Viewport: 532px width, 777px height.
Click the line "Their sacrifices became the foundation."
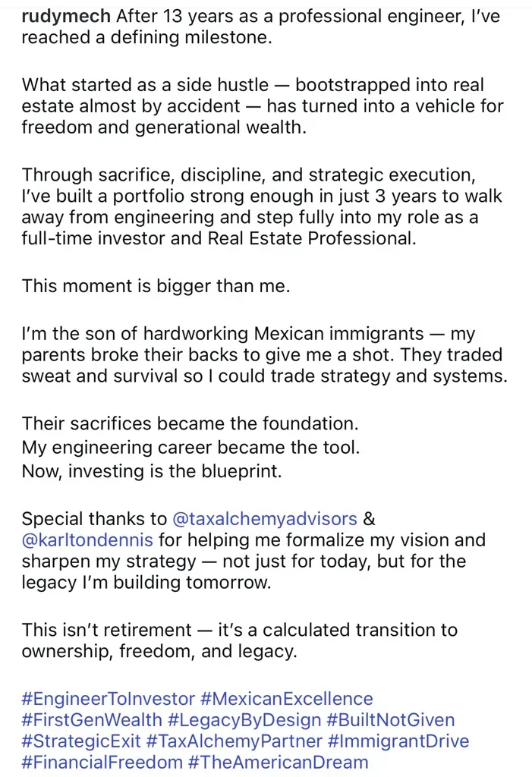point(190,423)
